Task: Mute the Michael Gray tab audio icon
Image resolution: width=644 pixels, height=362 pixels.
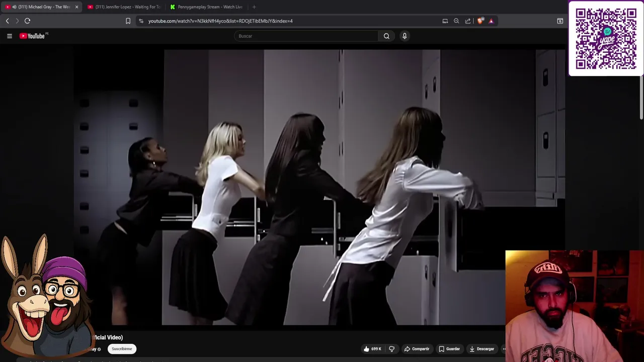Action: (x=14, y=7)
